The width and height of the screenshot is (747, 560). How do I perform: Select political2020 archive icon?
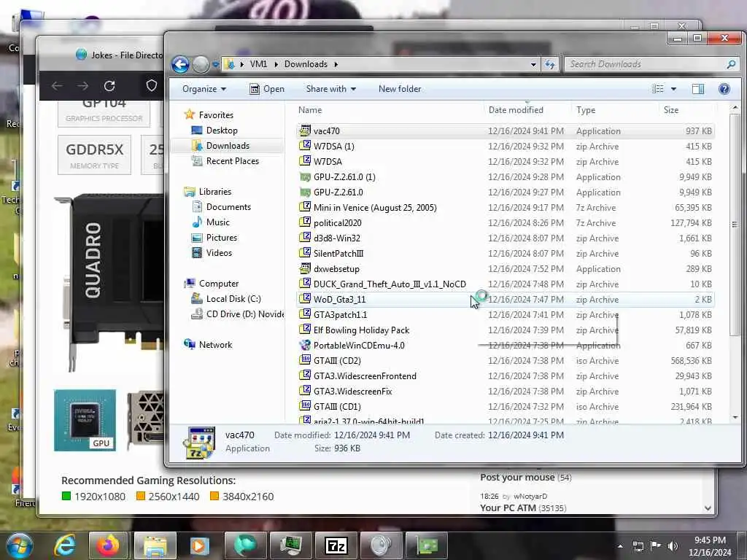point(305,223)
